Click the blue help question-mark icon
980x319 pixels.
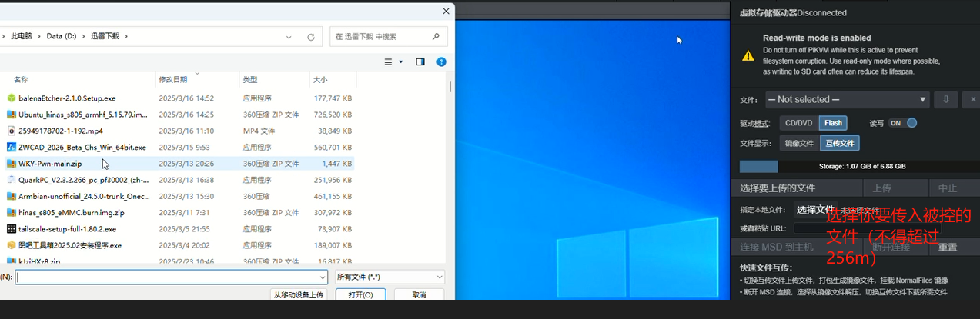[441, 61]
